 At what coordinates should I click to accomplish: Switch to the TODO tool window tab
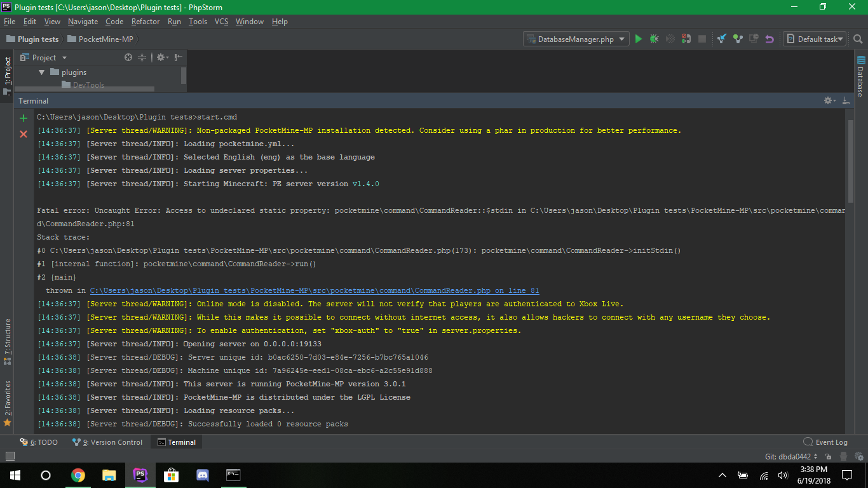[x=43, y=442]
